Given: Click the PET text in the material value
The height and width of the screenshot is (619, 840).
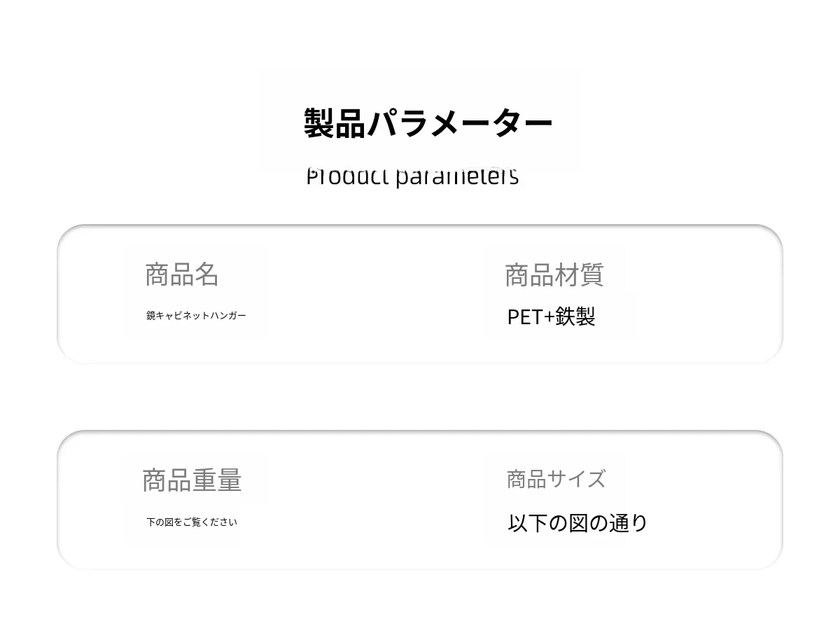Looking at the screenshot, I should tap(524, 317).
